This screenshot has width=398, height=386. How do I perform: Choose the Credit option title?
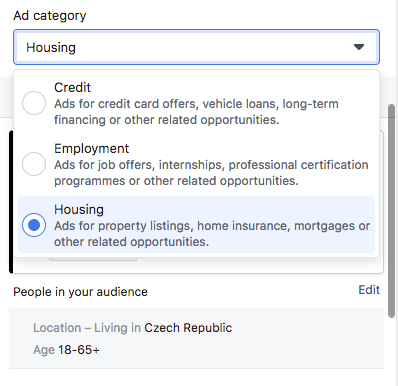coord(72,87)
